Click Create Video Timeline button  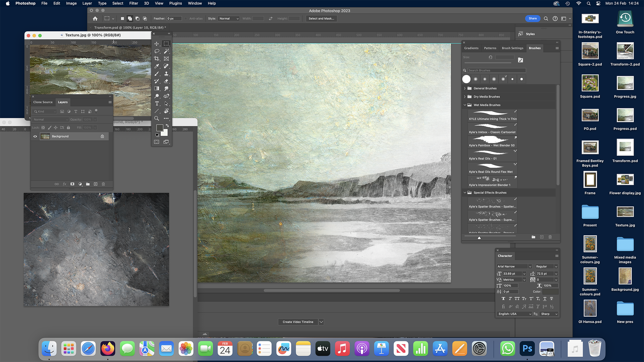coord(298,322)
